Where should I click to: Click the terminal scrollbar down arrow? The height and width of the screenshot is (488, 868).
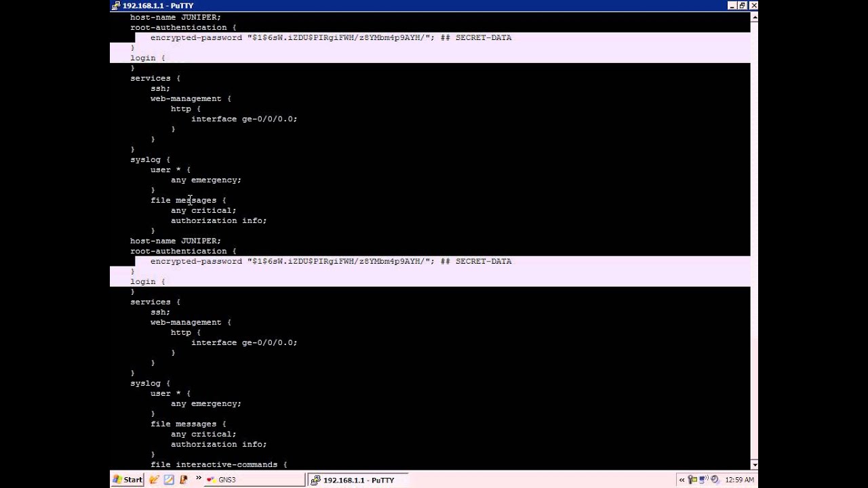click(x=754, y=464)
